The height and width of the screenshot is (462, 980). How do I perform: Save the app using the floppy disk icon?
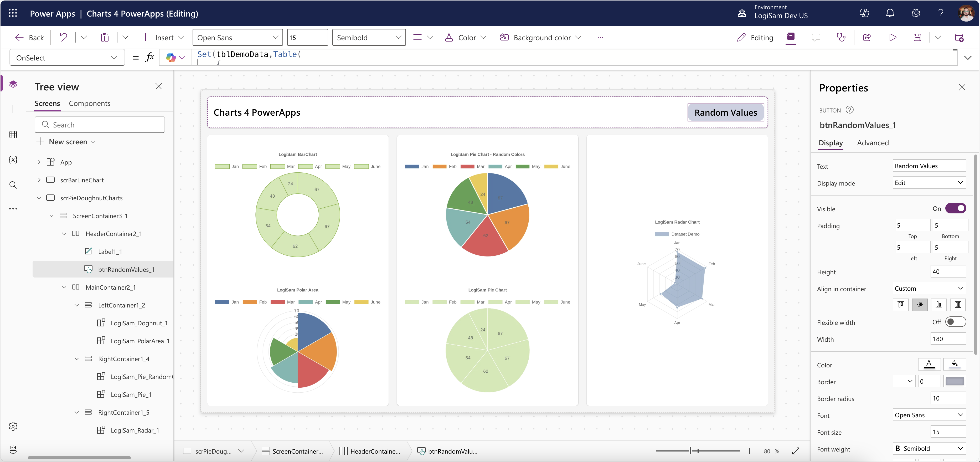pyautogui.click(x=917, y=37)
